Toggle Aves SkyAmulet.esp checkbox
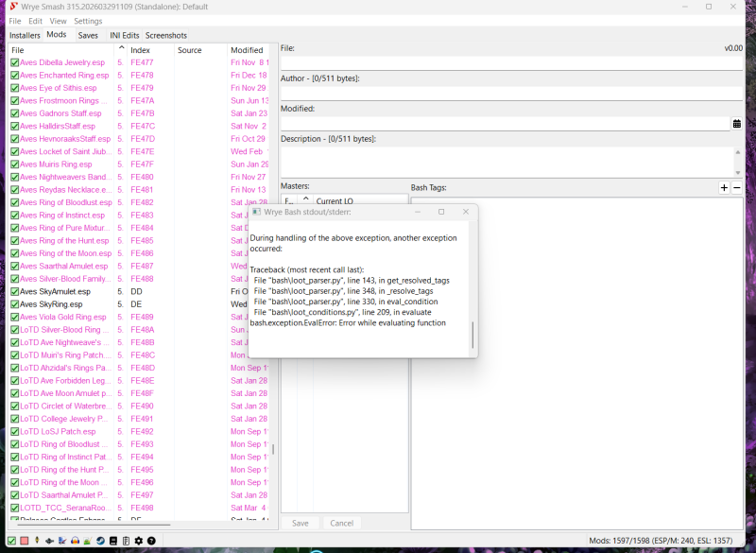The height and width of the screenshot is (553, 756). pos(15,292)
